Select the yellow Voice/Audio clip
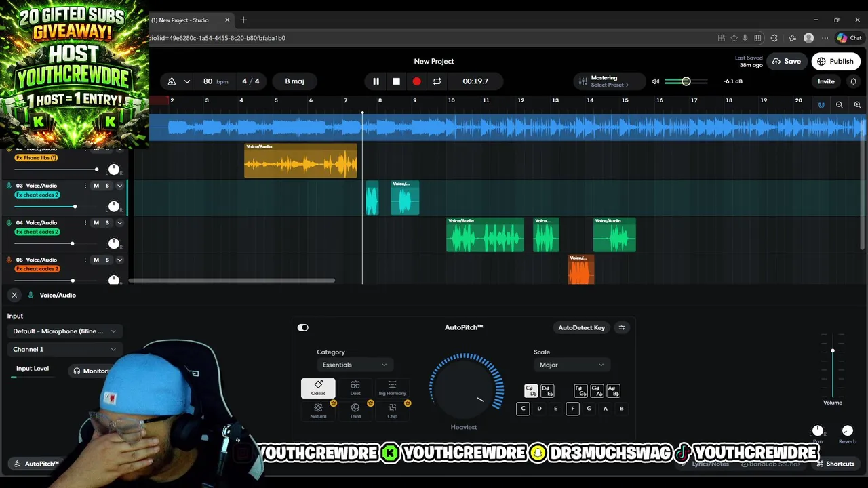868x488 pixels. (300, 161)
